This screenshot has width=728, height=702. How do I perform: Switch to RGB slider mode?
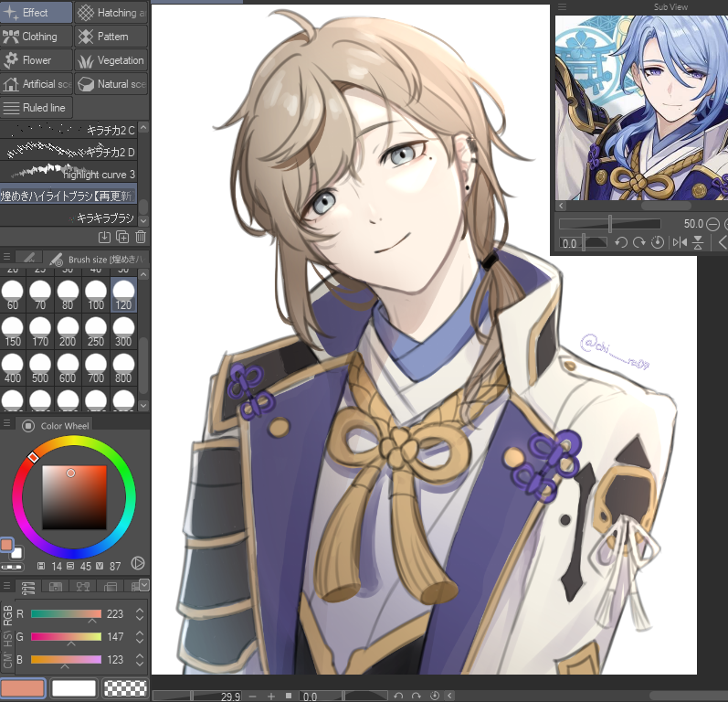click(7, 615)
